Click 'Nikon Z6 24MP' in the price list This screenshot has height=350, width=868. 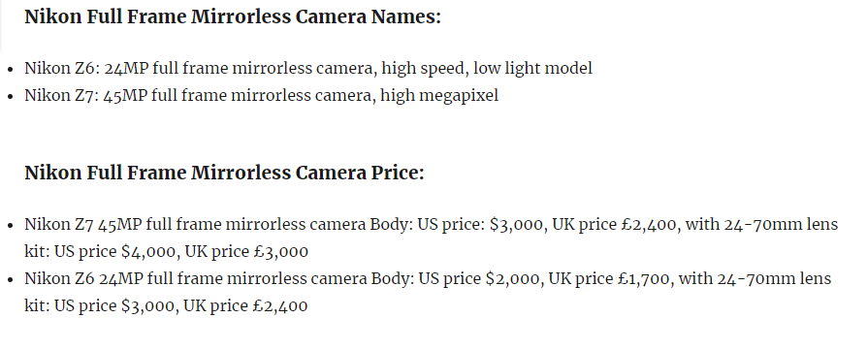(x=83, y=278)
